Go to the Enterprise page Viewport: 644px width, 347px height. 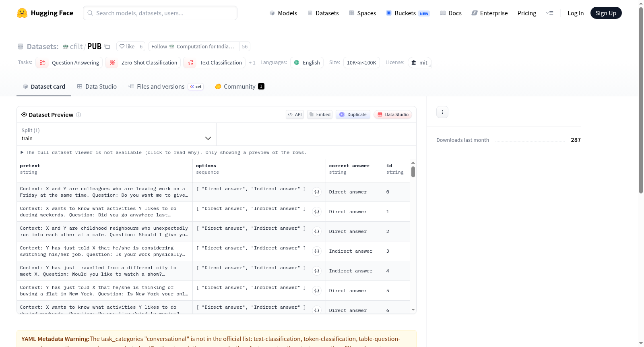pyautogui.click(x=489, y=13)
